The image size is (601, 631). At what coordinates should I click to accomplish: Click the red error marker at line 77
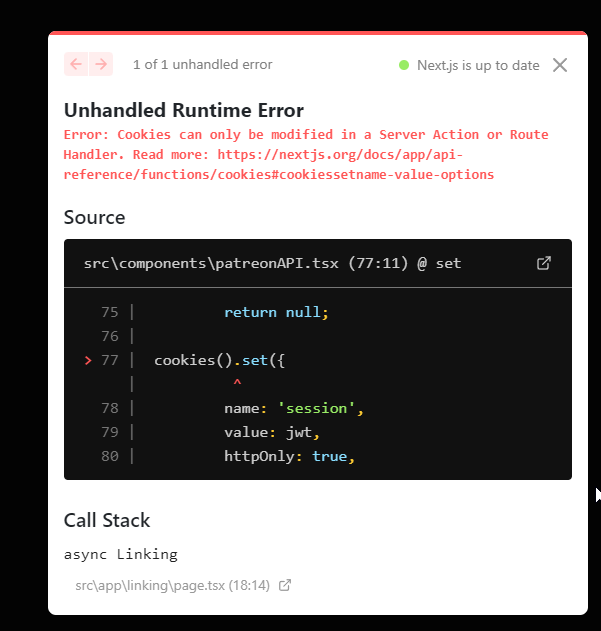point(88,360)
